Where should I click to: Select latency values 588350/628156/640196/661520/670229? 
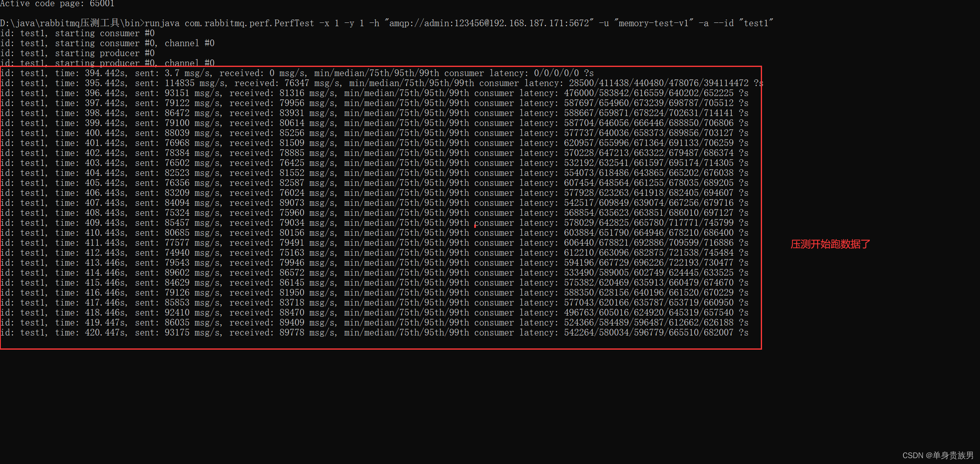tap(649, 293)
